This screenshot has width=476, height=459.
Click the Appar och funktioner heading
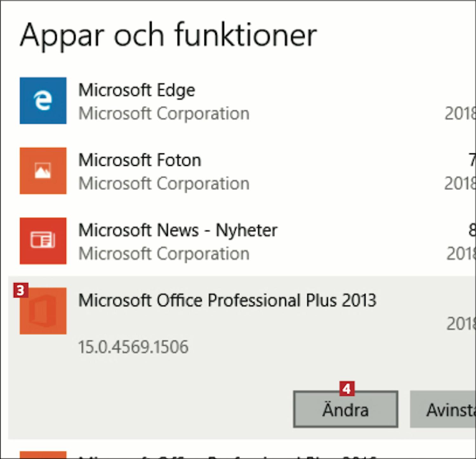pos(169,36)
